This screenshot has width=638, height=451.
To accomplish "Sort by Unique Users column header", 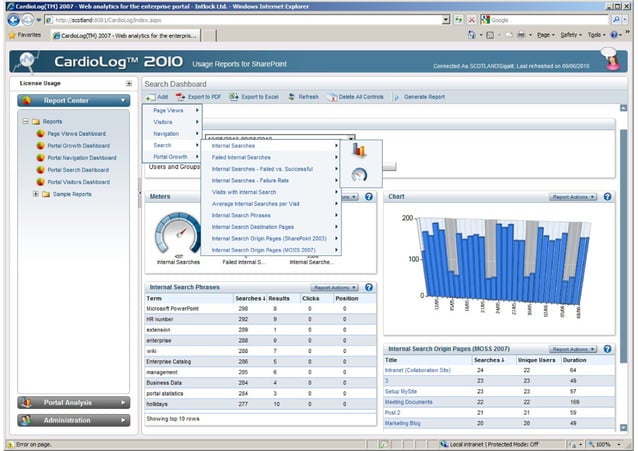I will coord(536,360).
